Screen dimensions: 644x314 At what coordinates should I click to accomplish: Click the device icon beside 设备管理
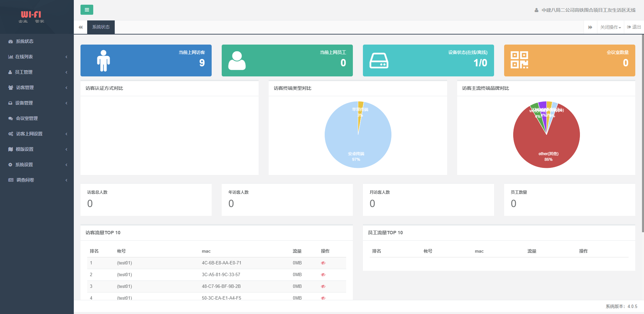point(10,103)
